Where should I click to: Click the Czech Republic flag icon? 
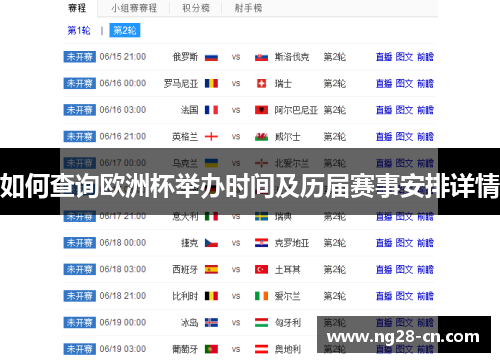point(211,243)
